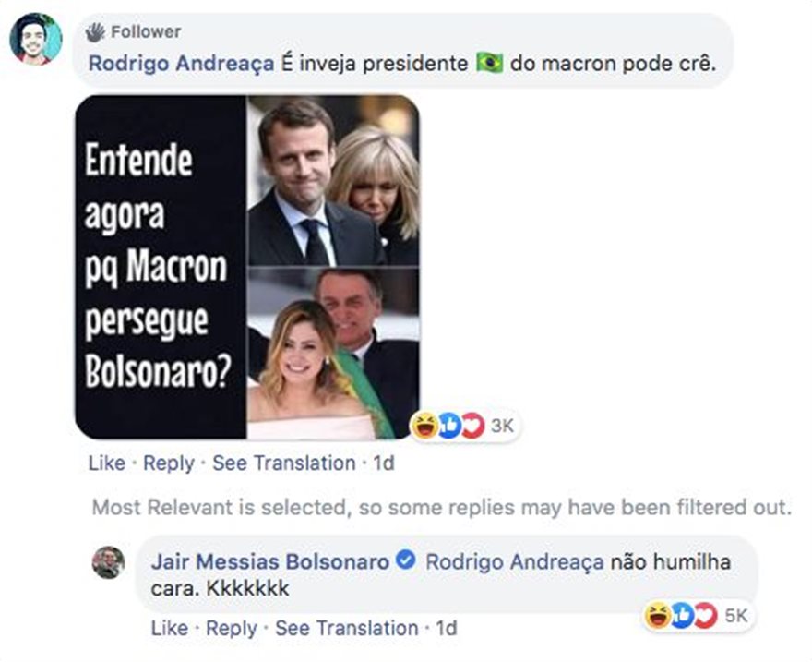This screenshot has width=812, height=662.
Task: Open the Rodrigo Andreaça mention in Bolsonaro's reply
Action: coord(514,561)
